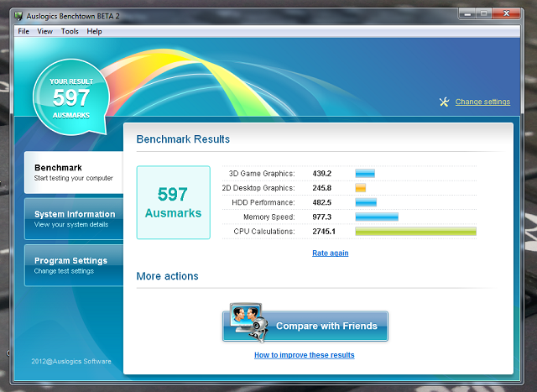Click the 439.2 score value
This screenshot has height=392, width=537.
(x=322, y=174)
